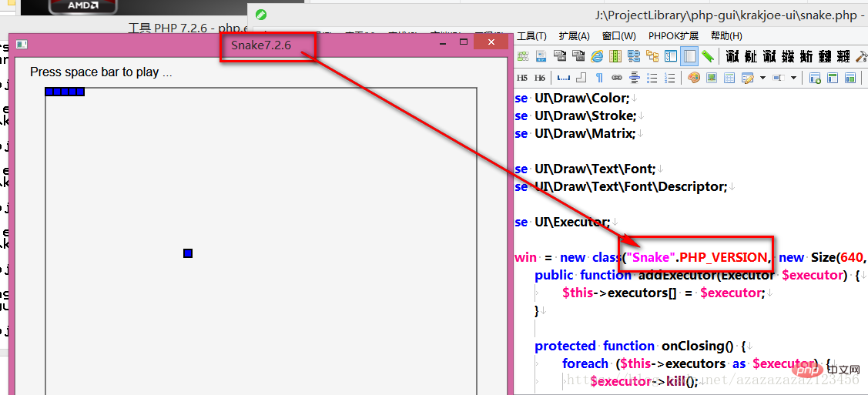Expand dropdown arrow beside the input field icon

point(793,78)
